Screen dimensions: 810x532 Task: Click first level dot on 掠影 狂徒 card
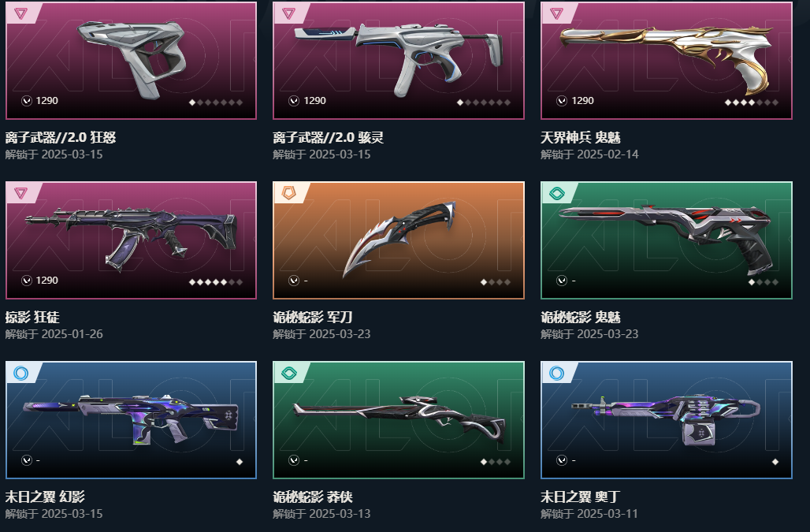coord(192,282)
